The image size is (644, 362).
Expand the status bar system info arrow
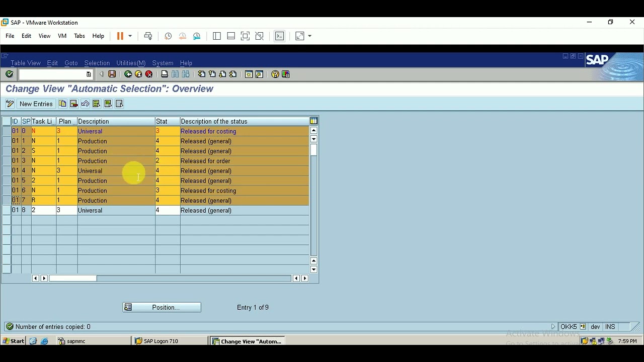(553, 327)
